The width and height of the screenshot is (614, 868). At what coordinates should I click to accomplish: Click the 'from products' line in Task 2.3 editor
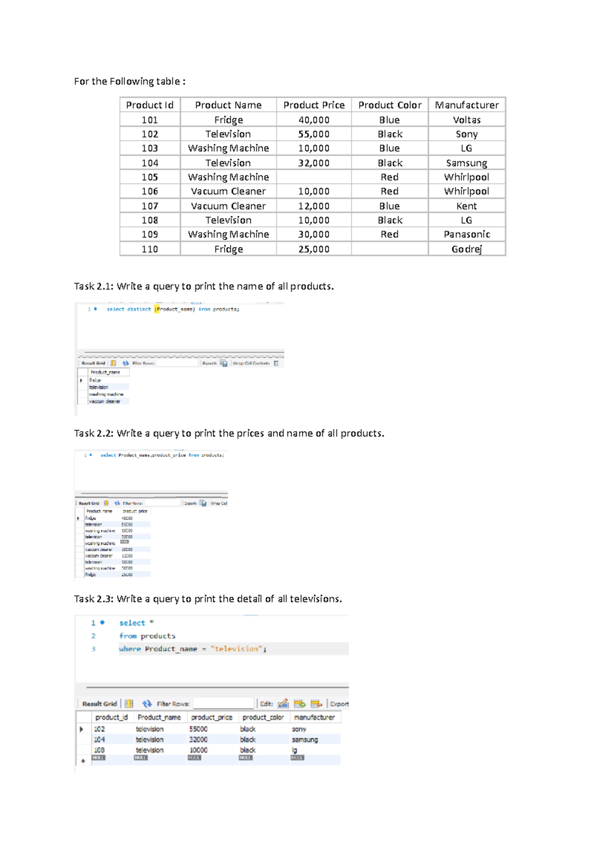[147, 636]
